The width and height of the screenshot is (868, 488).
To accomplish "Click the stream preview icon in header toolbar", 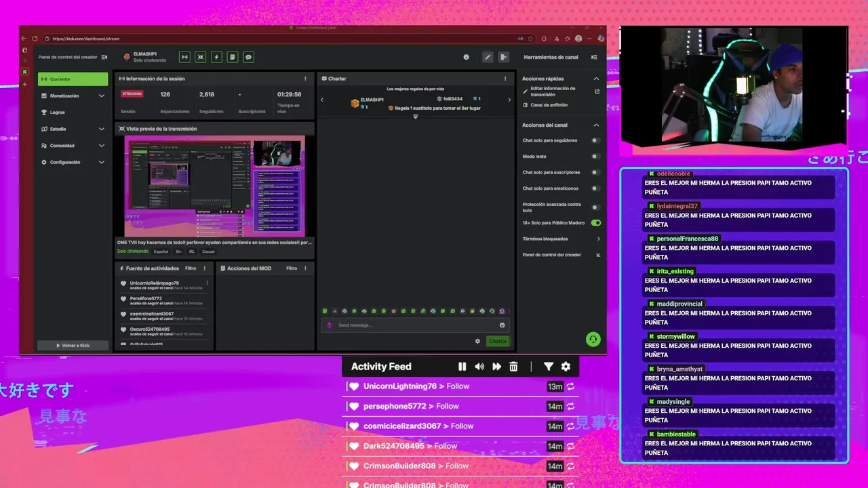I will [201, 57].
